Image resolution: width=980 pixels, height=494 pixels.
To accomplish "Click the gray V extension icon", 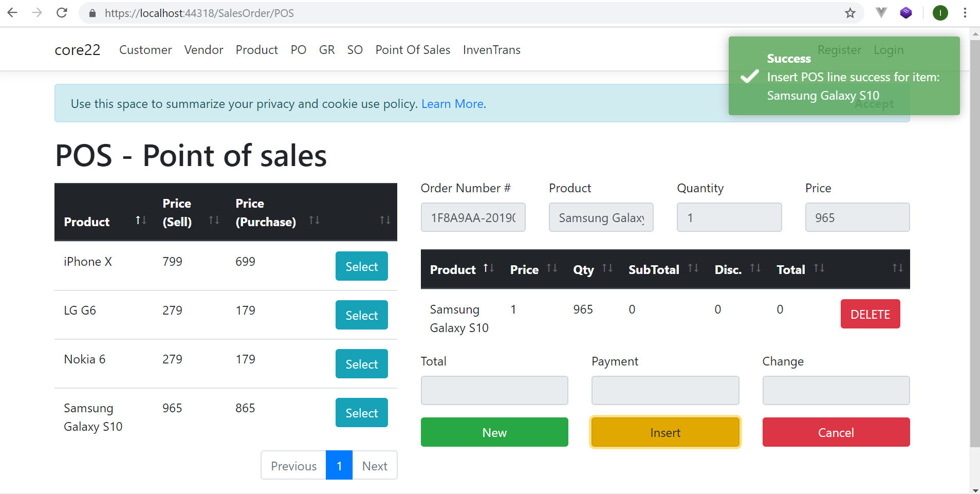I will coord(881,13).
